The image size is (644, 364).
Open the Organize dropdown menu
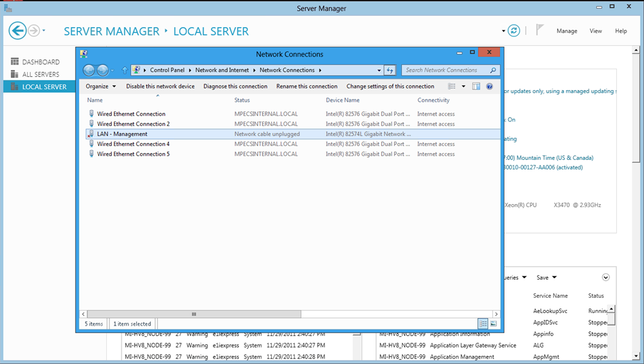101,86
